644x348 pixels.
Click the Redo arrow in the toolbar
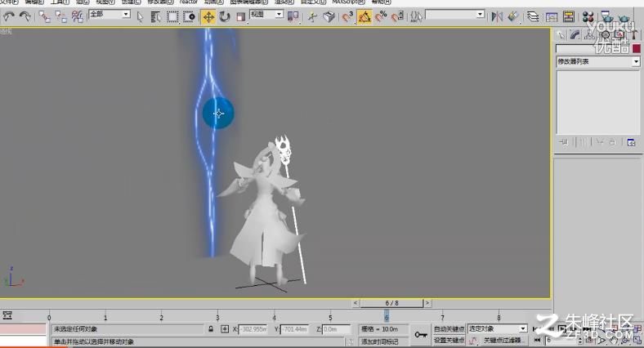coord(25,17)
